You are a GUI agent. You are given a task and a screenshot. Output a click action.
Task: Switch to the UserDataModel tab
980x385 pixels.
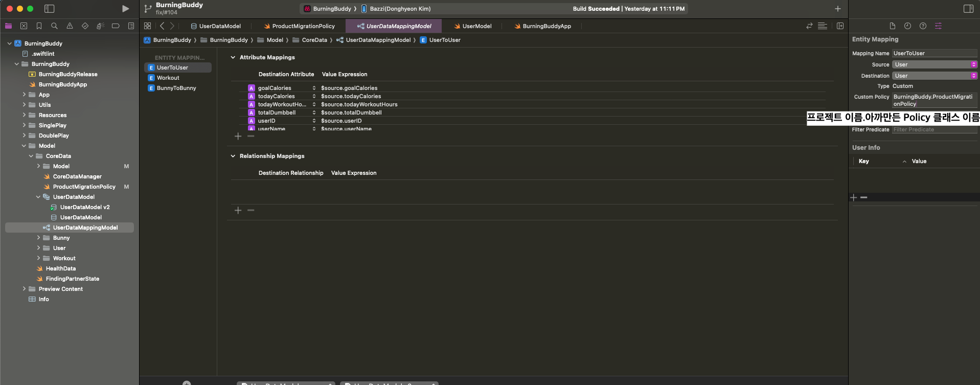(x=215, y=26)
